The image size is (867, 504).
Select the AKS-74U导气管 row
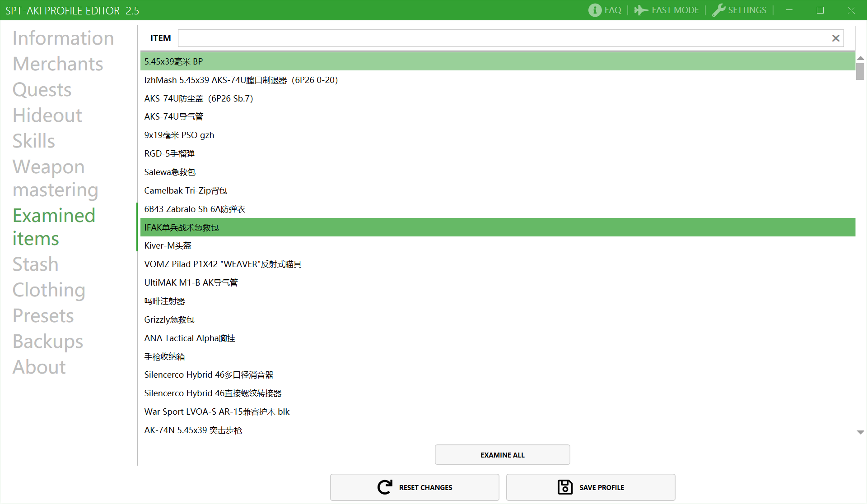pyautogui.click(x=498, y=116)
